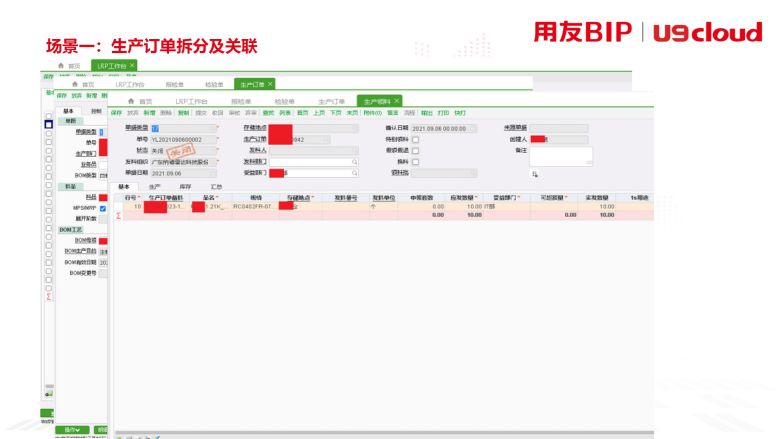The width and height of the screenshot is (781, 439).
Task: Click 收回 in the 生产领料 toolbar
Action: [218, 113]
